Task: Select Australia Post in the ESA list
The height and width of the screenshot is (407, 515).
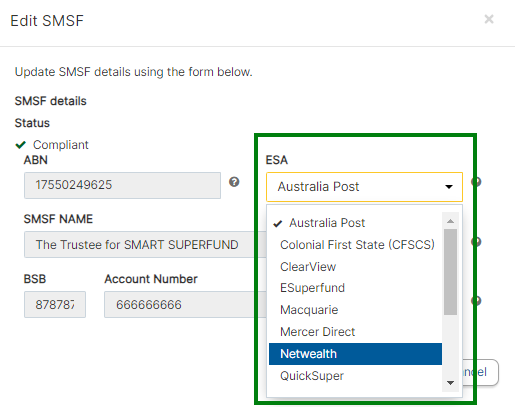Action: 355,223
